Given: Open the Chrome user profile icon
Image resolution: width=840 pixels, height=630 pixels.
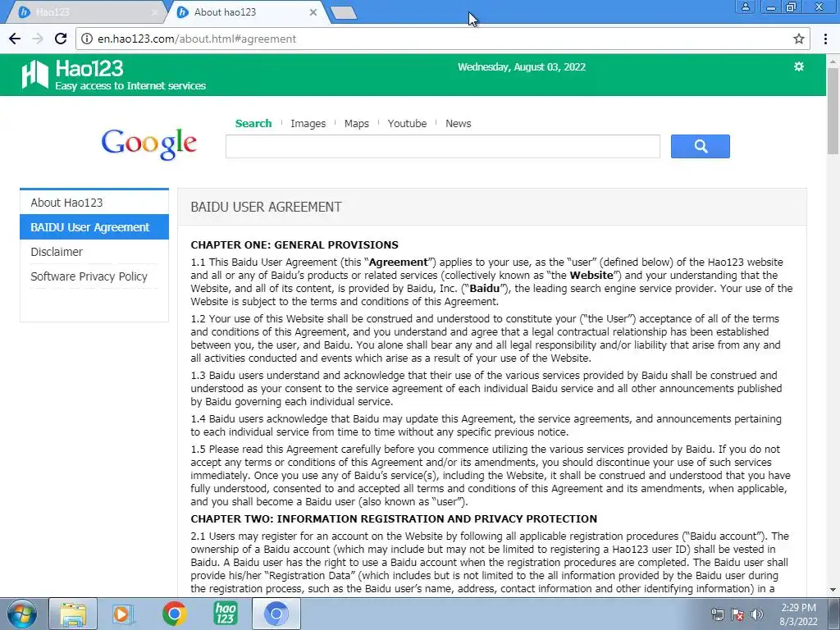Looking at the screenshot, I should 745,7.
